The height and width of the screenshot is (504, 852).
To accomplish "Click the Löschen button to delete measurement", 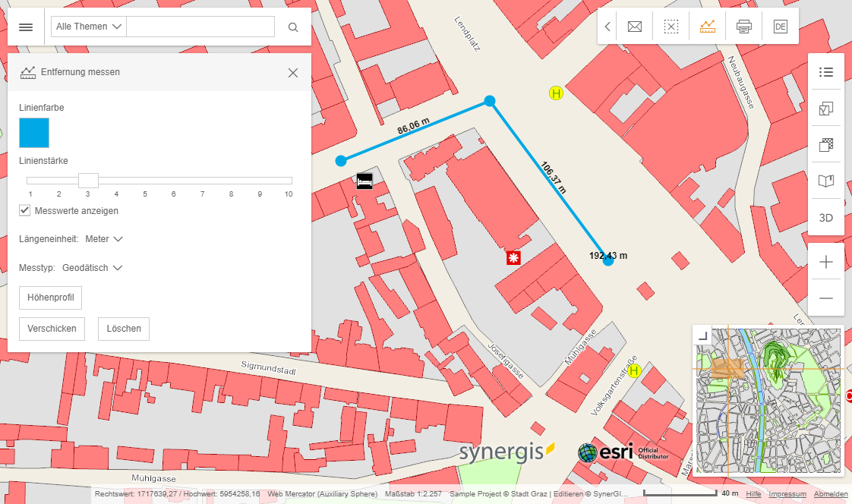I will [x=123, y=329].
